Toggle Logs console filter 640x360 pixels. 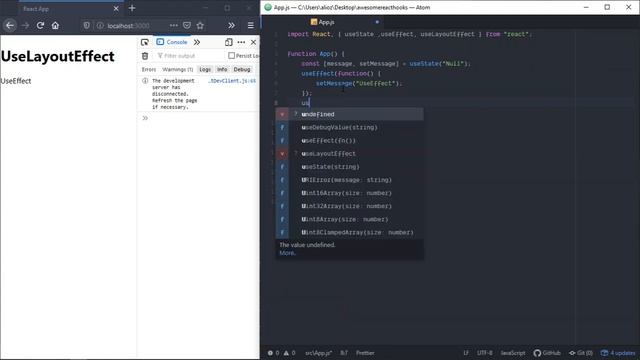coord(205,69)
